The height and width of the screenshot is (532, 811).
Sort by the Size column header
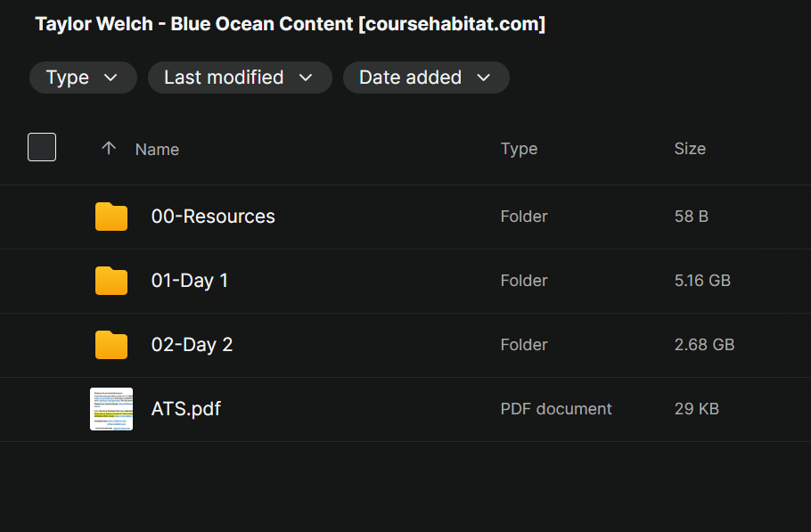(x=690, y=149)
